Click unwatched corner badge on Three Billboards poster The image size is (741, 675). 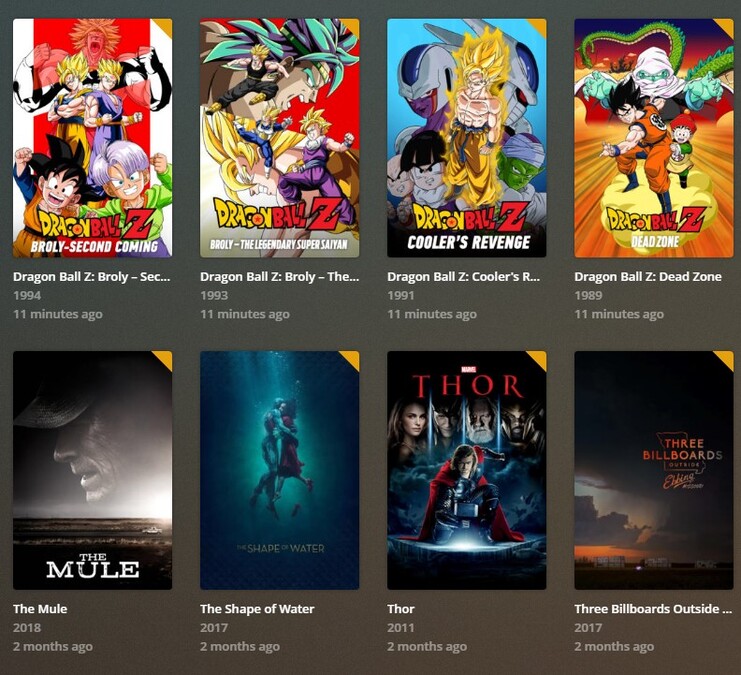pos(726,358)
